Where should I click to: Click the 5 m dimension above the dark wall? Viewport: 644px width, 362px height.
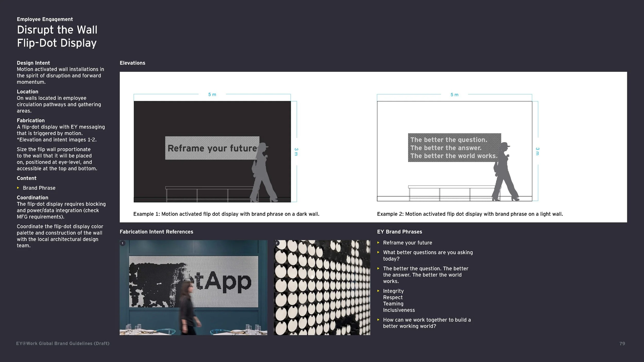[x=212, y=94]
